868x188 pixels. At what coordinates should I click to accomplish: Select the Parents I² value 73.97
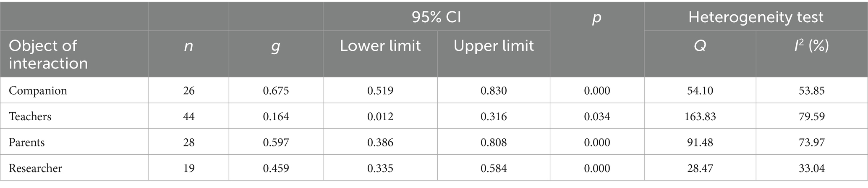coord(812,142)
